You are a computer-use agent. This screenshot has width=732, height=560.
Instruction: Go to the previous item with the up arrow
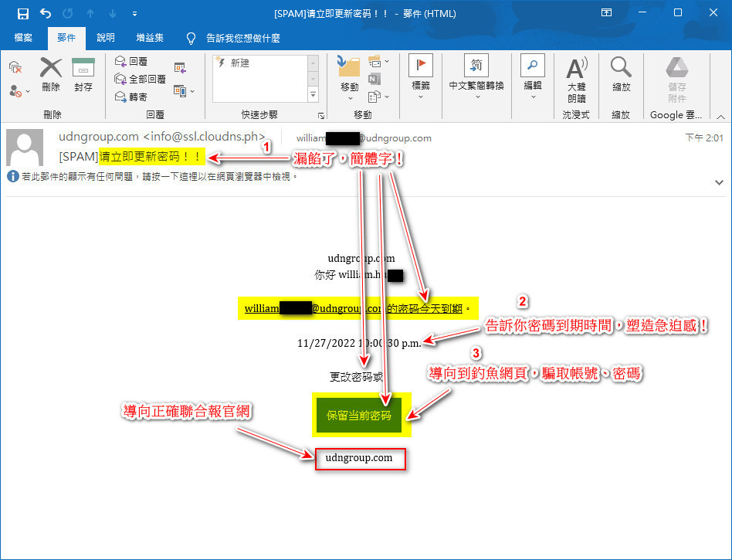[90, 14]
